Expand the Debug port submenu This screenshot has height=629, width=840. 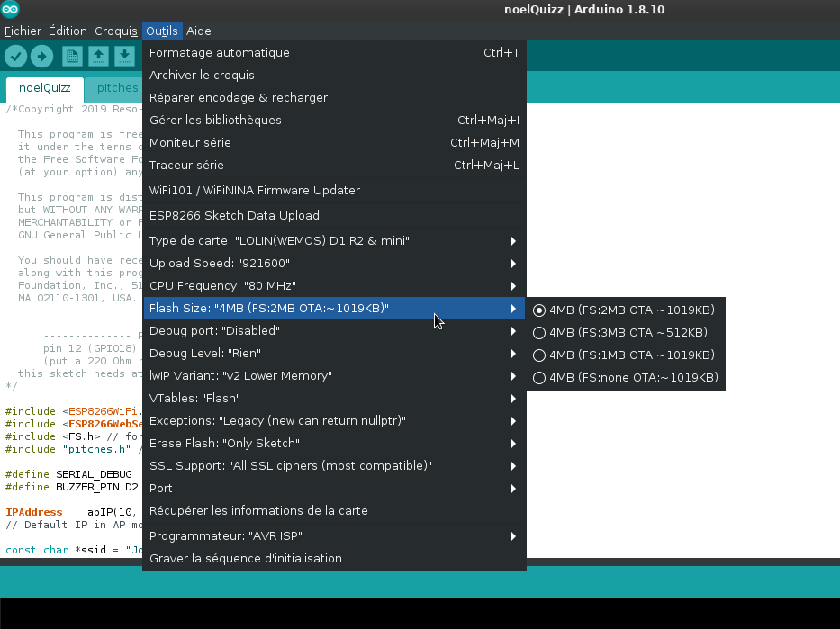(334, 331)
